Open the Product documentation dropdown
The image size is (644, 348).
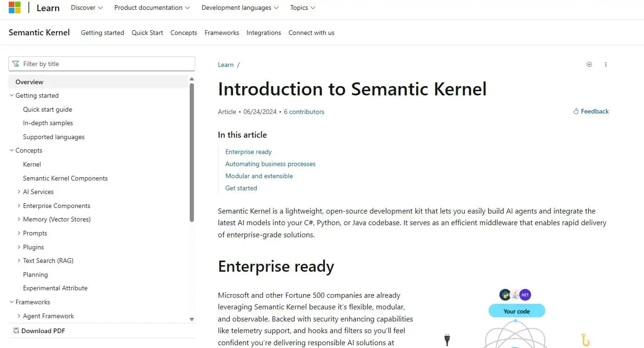[152, 7]
